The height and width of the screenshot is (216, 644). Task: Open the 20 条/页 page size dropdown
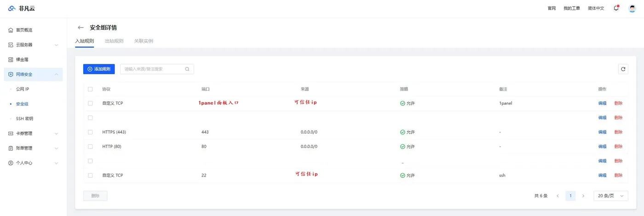(x=611, y=196)
